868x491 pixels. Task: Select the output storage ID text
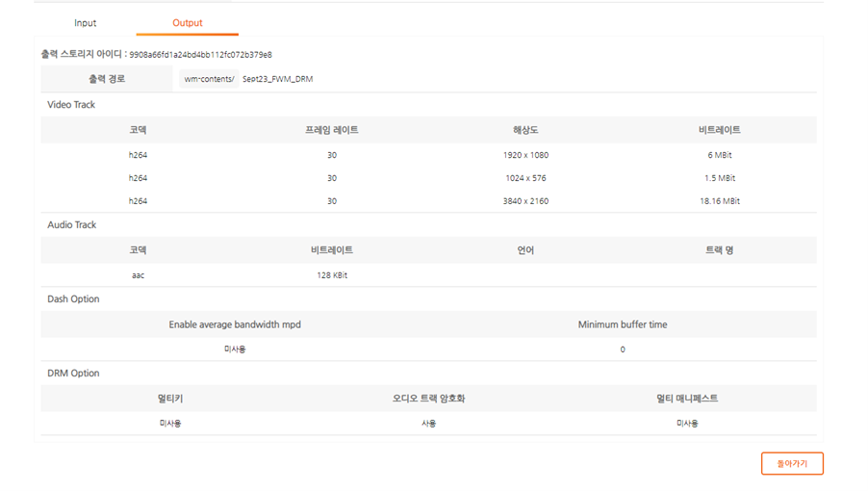point(200,55)
